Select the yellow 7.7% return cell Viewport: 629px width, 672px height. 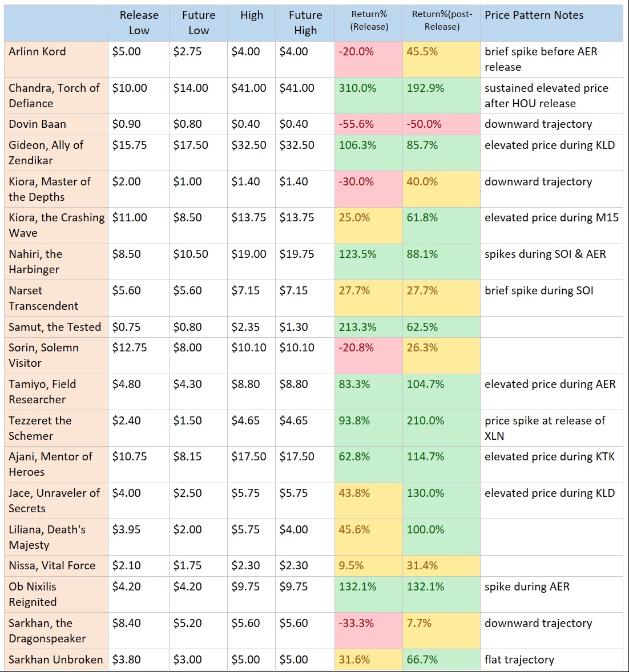(x=419, y=624)
